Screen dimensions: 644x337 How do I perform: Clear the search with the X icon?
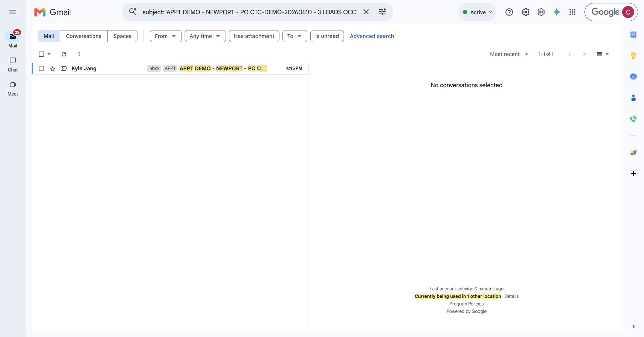(x=366, y=12)
